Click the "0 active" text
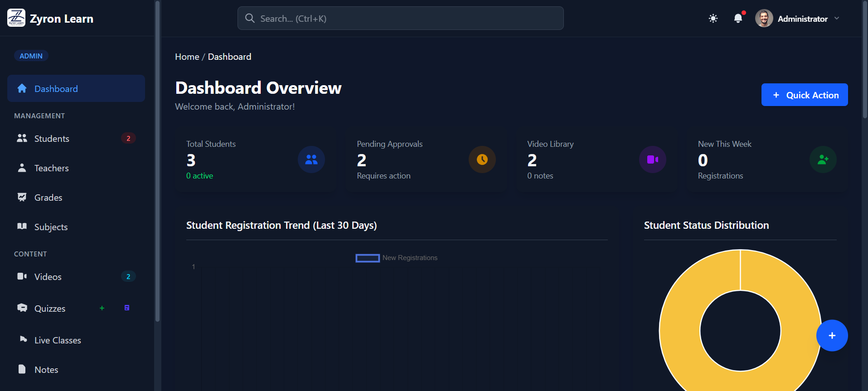The width and height of the screenshot is (868, 391). [x=199, y=176]
